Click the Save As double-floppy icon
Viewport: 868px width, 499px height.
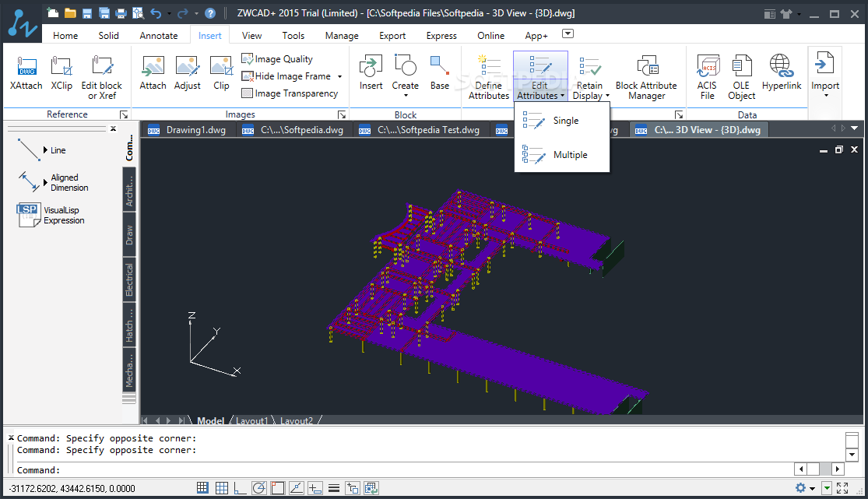click(104, 13)
